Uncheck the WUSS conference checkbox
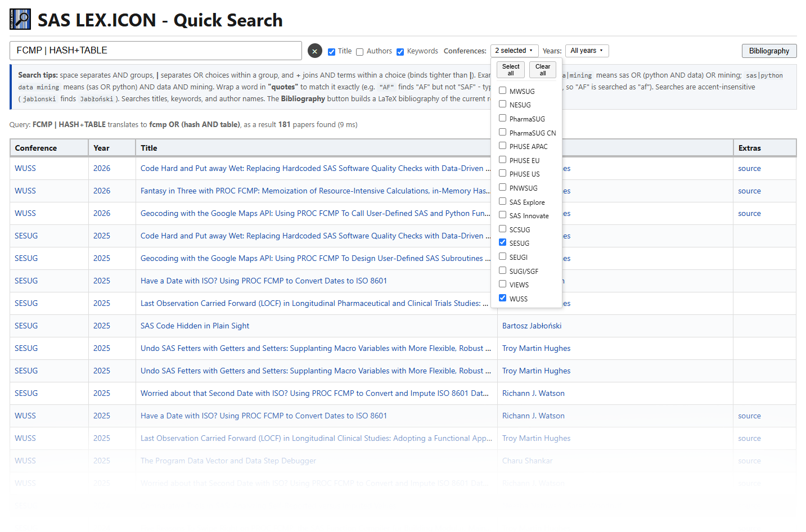The width and height of the screenshot is (806, 532). 503,298
